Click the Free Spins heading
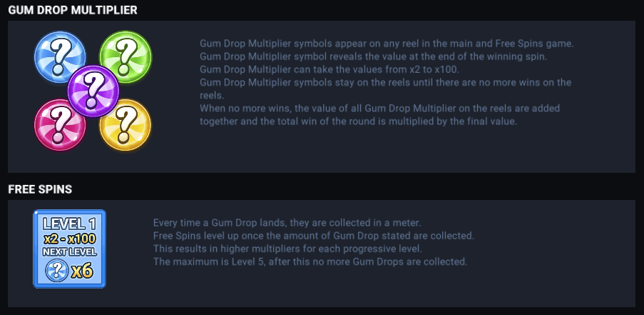Viewport: 644px width, 315px height. coord(40,189)
